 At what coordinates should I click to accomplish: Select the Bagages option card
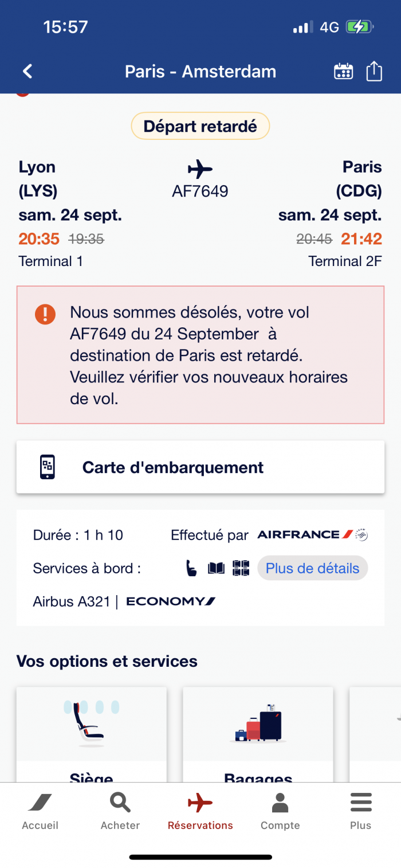[258, 735]
